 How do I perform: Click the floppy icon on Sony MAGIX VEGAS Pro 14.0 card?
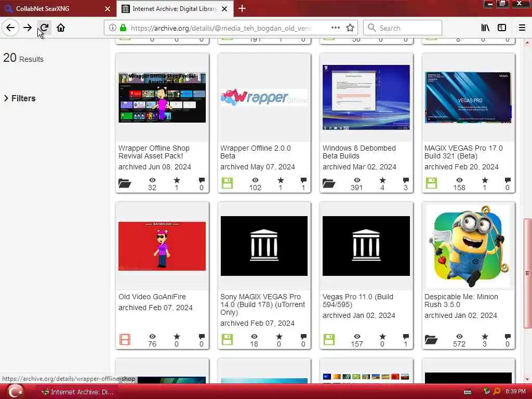(x=227, y=339)
